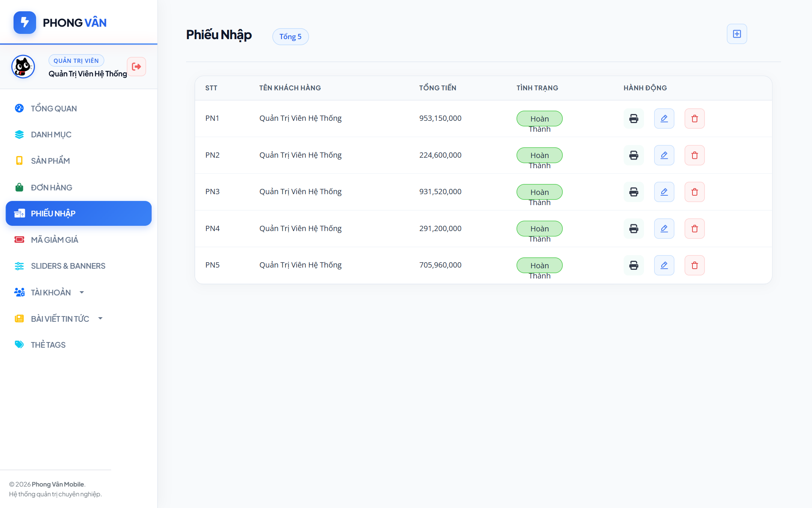Click the Quản Trị Viên role badge
Viewport: 812px width, 508px height.
(76, 61)
